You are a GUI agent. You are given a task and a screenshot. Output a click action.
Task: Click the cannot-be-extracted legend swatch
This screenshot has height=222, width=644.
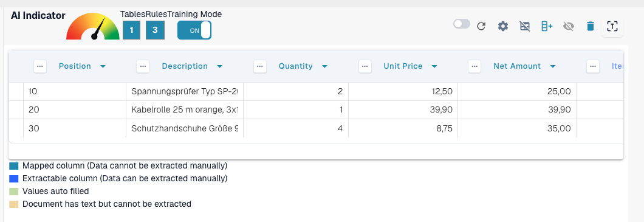point(13,204)
